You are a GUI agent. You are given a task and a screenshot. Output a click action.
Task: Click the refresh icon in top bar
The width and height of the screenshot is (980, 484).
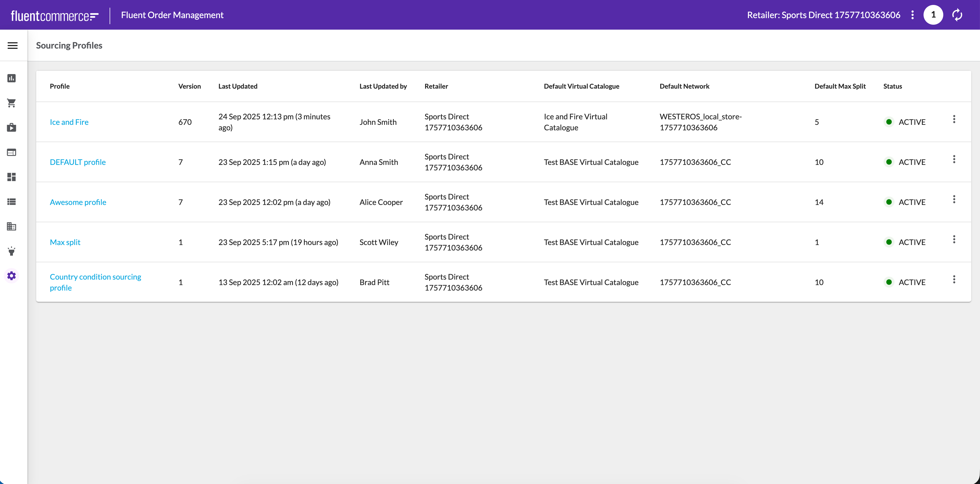(957, 15)
